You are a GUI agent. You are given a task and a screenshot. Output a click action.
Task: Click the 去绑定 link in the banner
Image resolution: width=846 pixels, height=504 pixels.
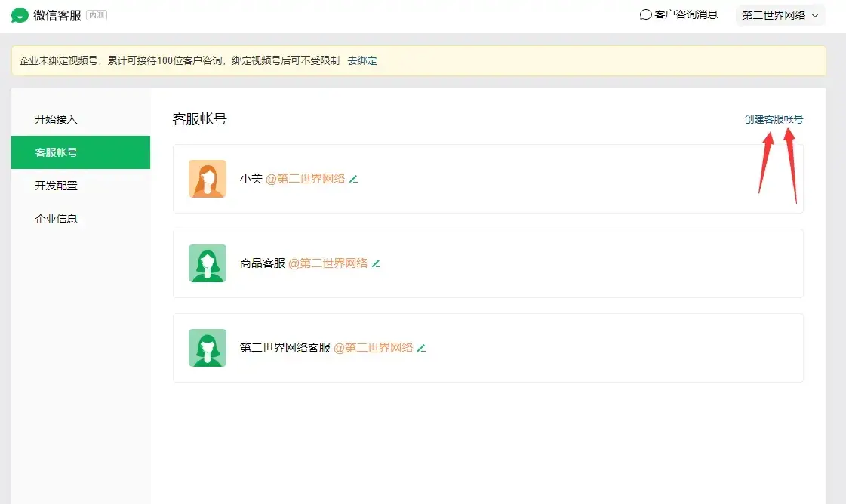pos(362,60)
